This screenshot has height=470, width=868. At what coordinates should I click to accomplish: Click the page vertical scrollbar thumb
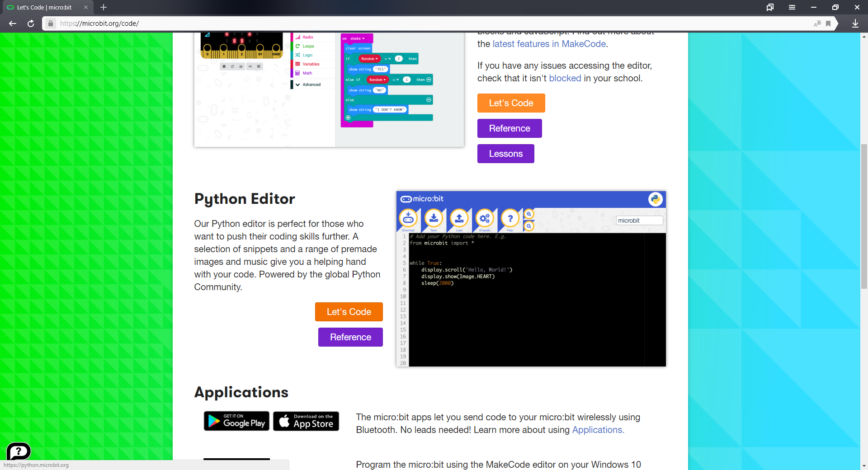click(864, 216)
